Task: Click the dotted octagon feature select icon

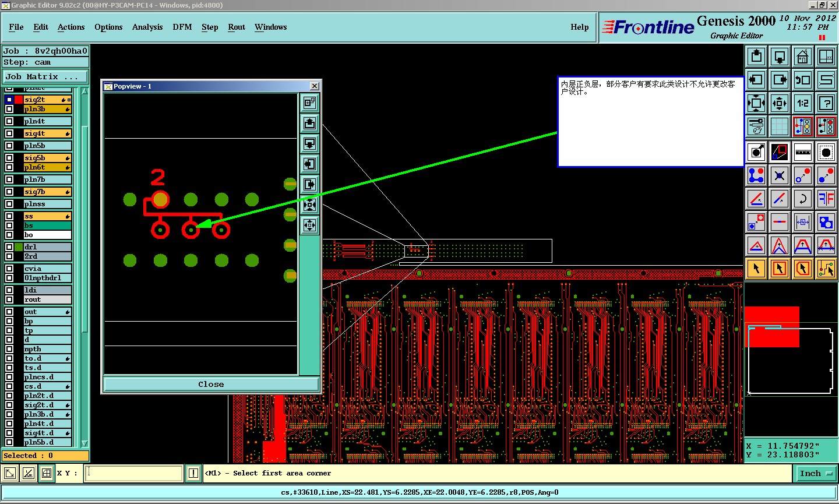Action: 826,152
